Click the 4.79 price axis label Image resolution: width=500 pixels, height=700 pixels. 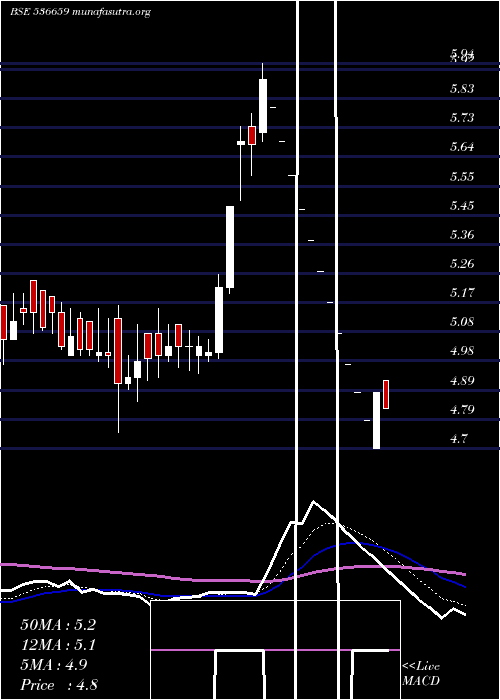[x=462, y=410]
